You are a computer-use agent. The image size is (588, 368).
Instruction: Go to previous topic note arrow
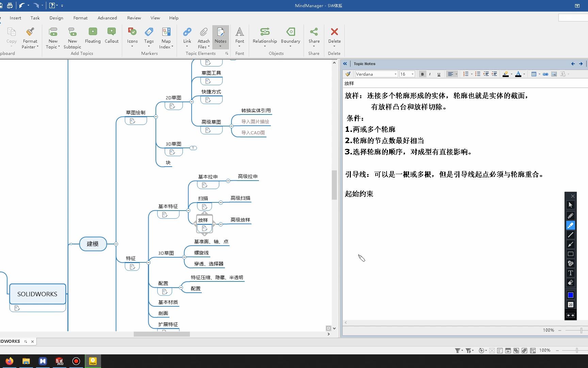[x=573, y=64]
